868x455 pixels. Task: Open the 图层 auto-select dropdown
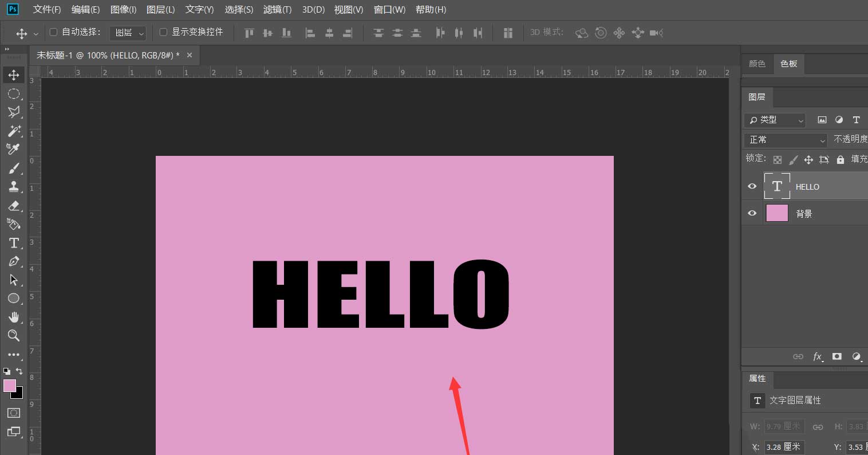pos(128,33)
